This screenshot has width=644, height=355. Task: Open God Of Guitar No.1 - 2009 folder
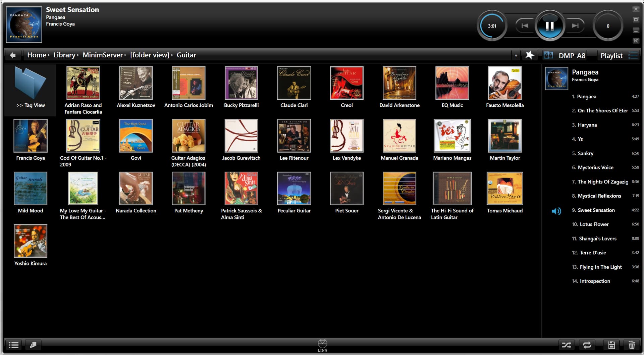tap(83, 143)
